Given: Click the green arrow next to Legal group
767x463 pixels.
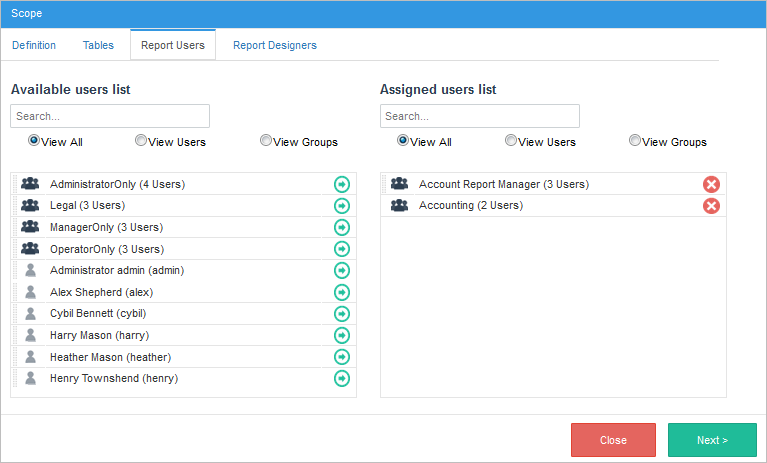Looking at the screenshot, I should point(342,206).
